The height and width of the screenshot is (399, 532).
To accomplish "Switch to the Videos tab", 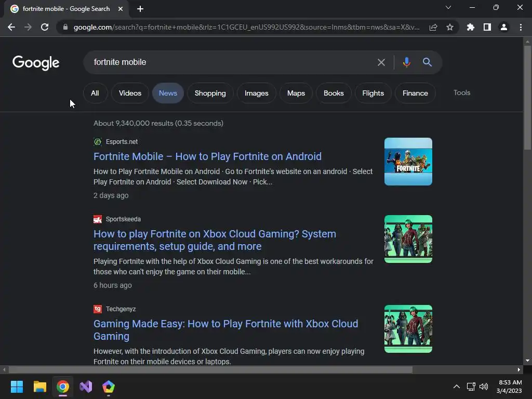I will 130,93.
